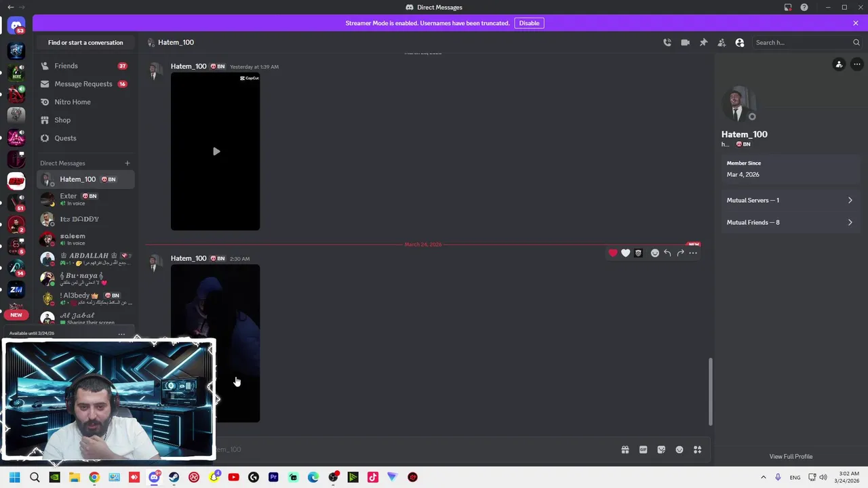Start a voice call with Hatem_100

667,43
